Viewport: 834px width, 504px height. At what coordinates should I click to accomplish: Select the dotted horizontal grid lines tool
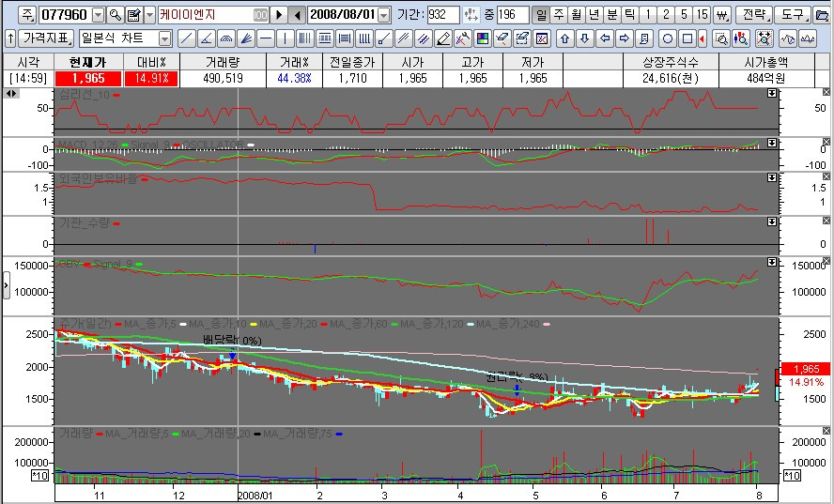coord(324,38)
